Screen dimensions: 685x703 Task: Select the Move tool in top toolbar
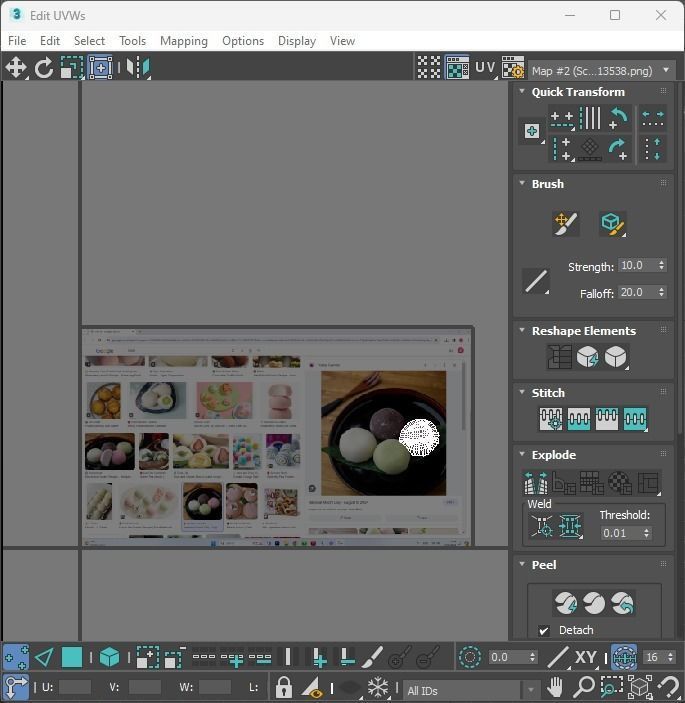pyautogui.click(x=16, y=68)
